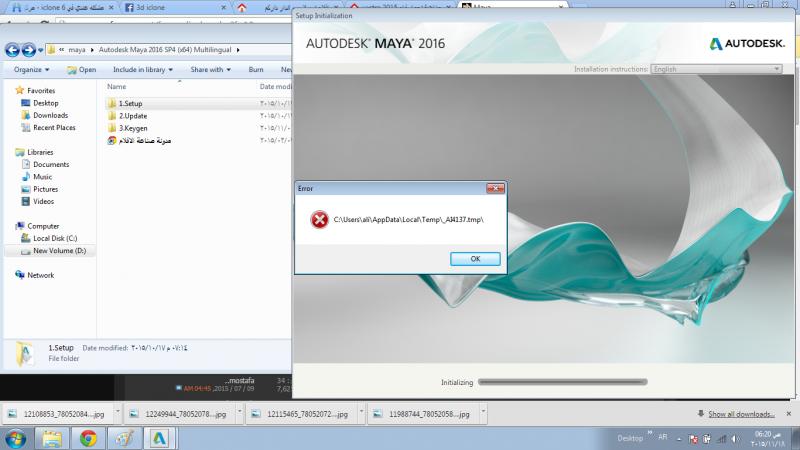Select the Pictures library
This screenshot has height=450, width=800.
pos(45,189)
